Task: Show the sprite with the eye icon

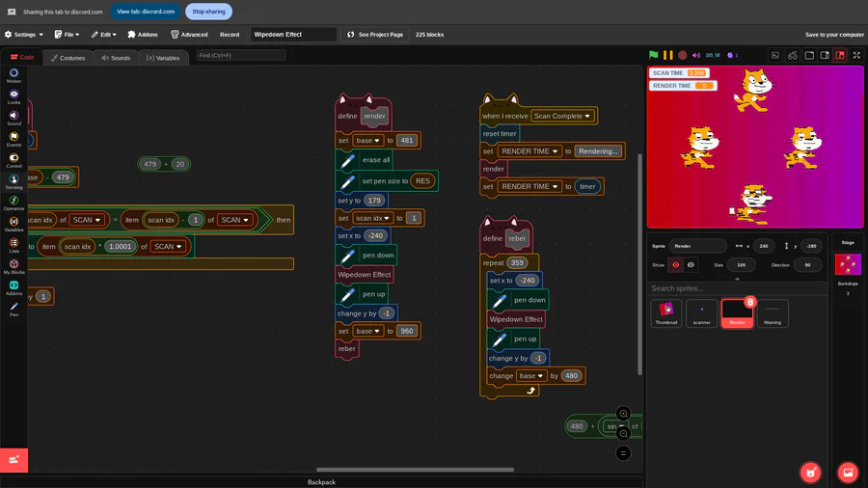Action: coord(675,264)
